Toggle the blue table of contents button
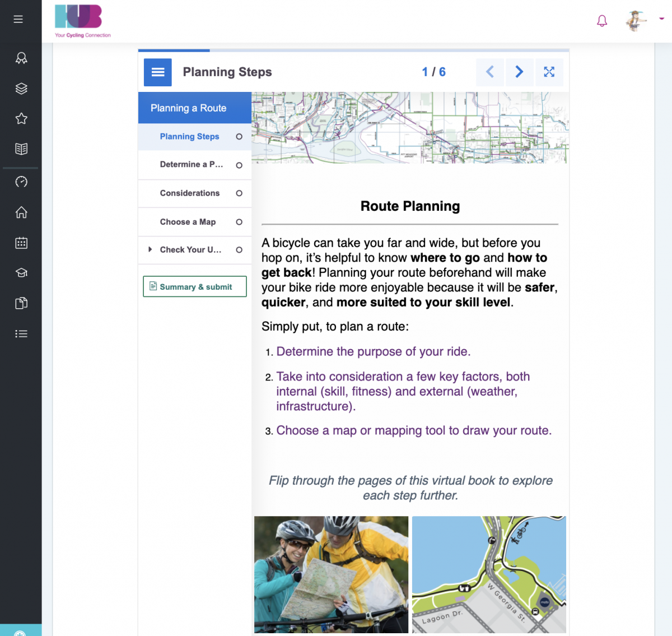Screen dimensions: 672x636 coord(158,72)
